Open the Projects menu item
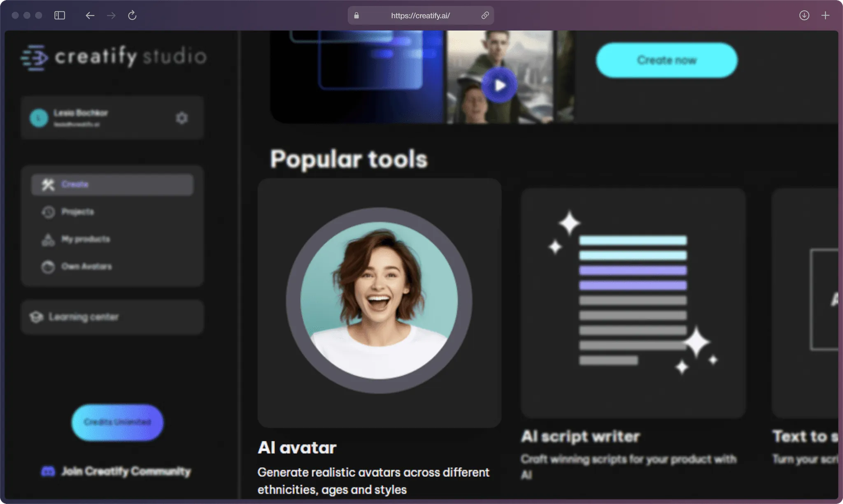843x504 pixels. coord(112,212)
